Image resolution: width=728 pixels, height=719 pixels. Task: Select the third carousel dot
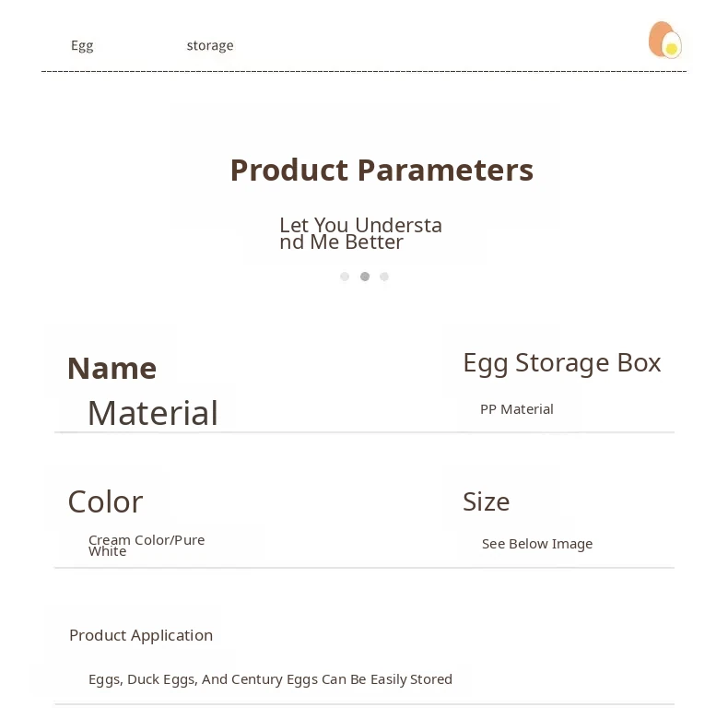(384, 277)
